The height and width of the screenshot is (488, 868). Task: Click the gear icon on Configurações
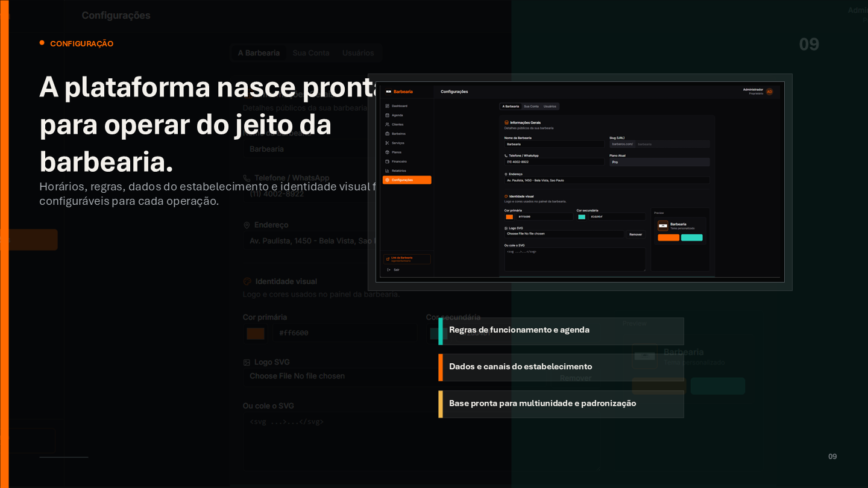[387, 180]
